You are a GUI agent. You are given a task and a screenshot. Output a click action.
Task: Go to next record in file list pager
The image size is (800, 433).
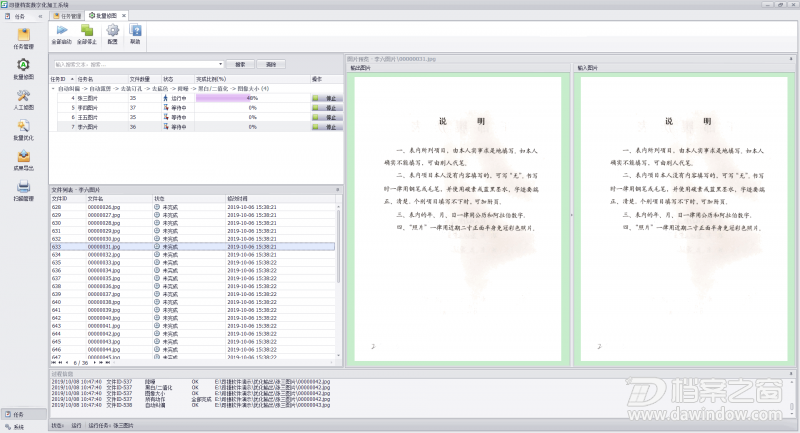(x=95, y=363)
